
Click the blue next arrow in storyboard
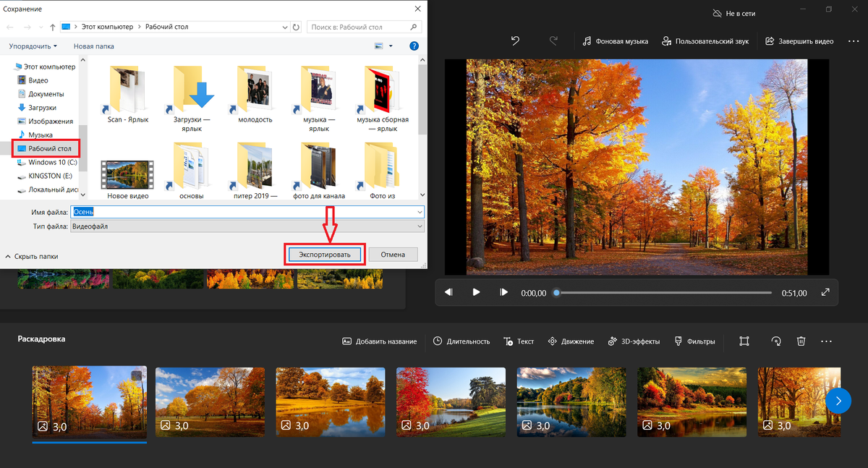coord(838,400)
